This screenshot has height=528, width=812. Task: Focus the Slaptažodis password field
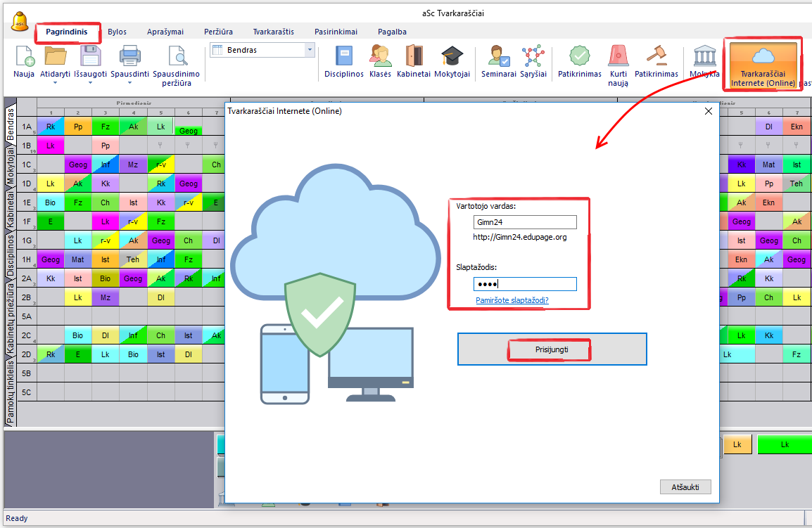point(525,284)
